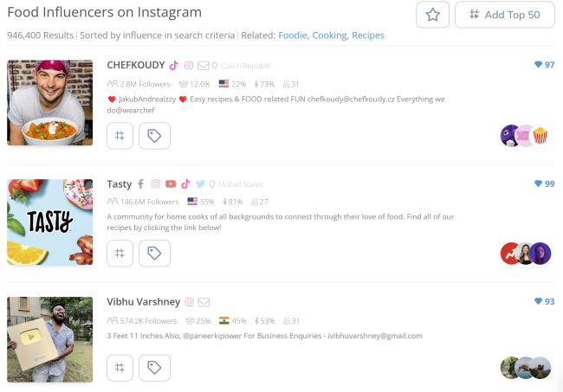Add CHEFKOUDY to list with hash-plus button
The width and height of the screenshot is (563, 392).
(x=120, y=136)
